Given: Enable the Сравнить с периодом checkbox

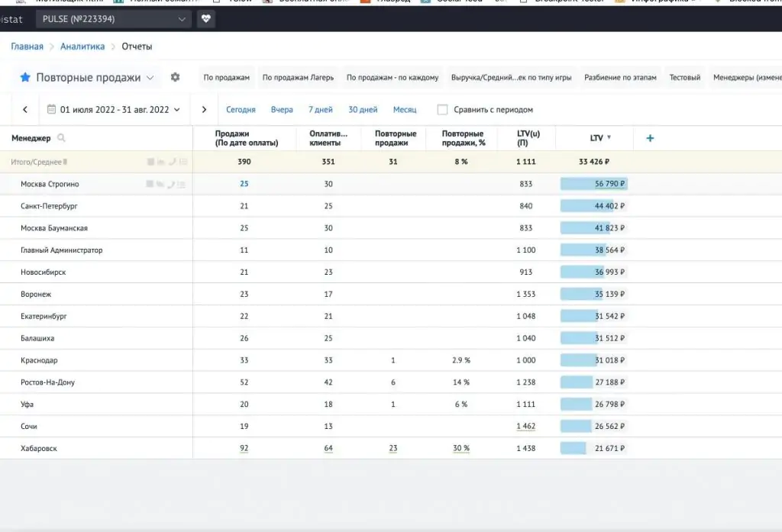Looking at the screenshot, I should point(442,110).
